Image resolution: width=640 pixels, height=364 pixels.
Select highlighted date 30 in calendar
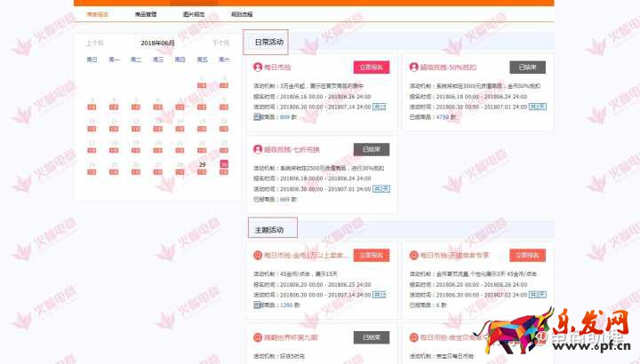coord(224,164)
